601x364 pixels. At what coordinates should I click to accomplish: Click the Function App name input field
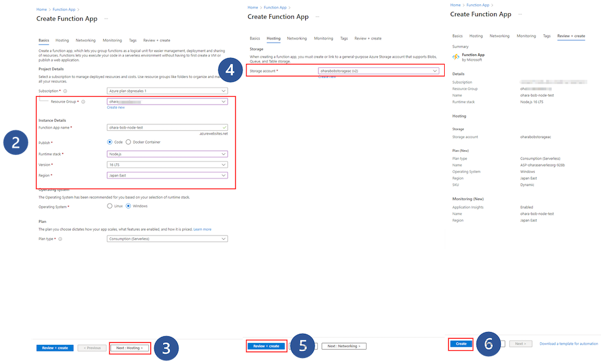(x=167, y=127)
